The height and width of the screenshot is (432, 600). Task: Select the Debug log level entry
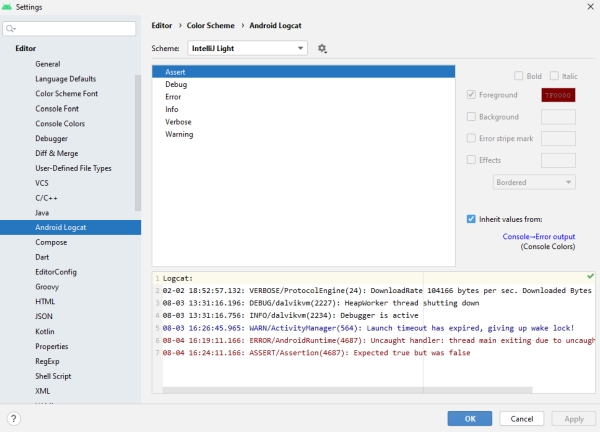coord(303,85)
